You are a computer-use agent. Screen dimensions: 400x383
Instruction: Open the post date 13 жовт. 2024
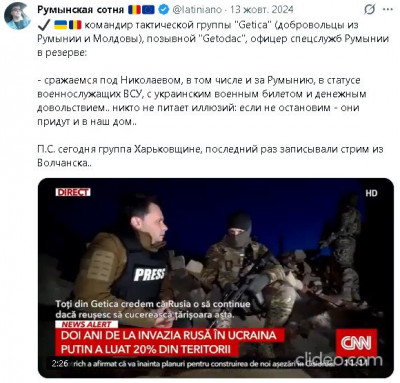click(261, 10)
